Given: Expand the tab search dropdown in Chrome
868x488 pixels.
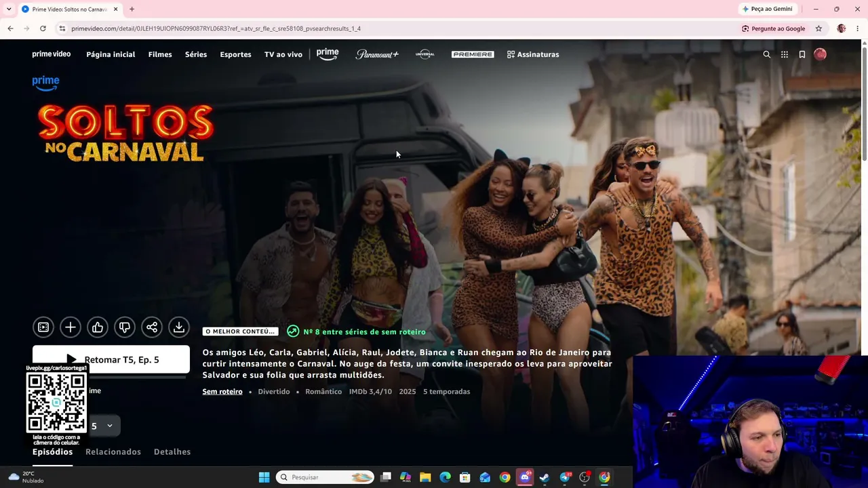Looking at the screenshot, I should pyautogui.click(x=9, y=9).
